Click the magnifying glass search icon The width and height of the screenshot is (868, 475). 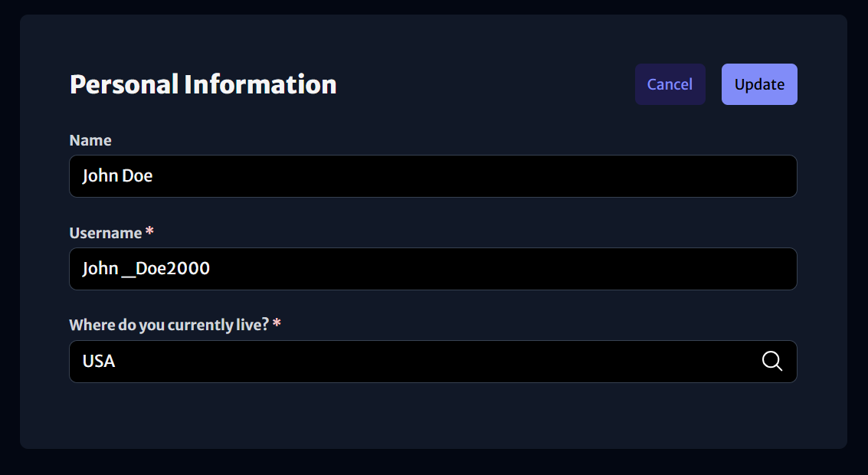pyautogui.click(x=771, y=361)
